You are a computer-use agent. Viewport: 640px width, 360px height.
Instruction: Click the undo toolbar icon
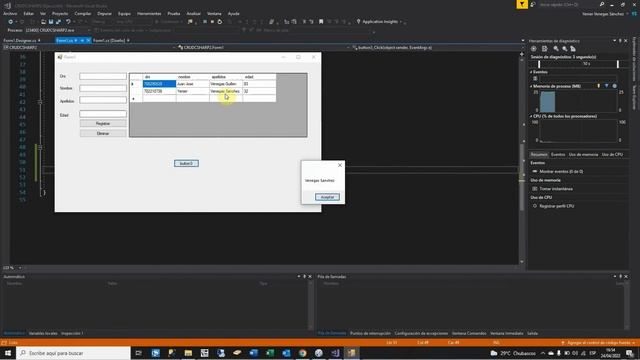(68, 22)
